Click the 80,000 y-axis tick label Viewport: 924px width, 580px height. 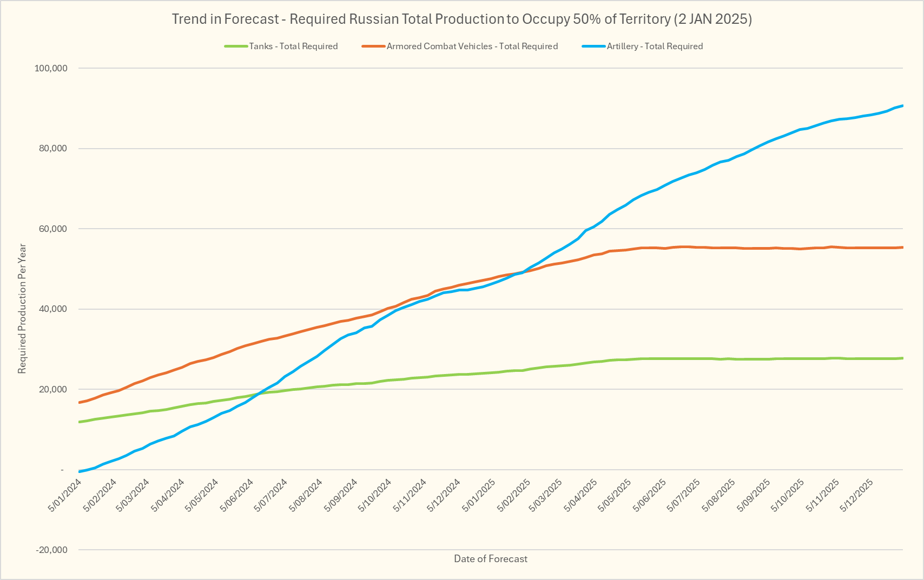pos(53,149)
